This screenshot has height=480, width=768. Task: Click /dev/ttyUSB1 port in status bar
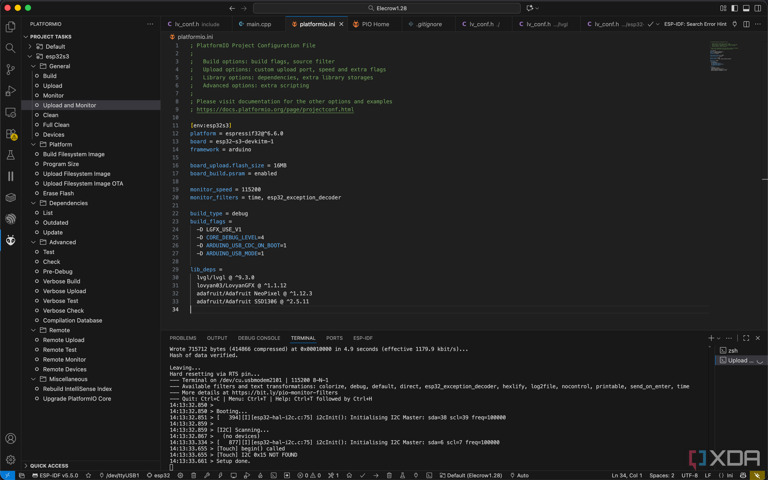pyautogui.click(x=119, y=475)
